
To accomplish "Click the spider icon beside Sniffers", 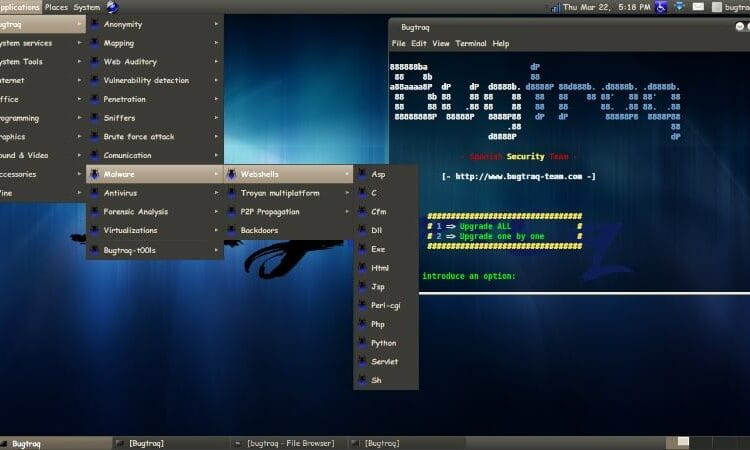I will point(95,118).
